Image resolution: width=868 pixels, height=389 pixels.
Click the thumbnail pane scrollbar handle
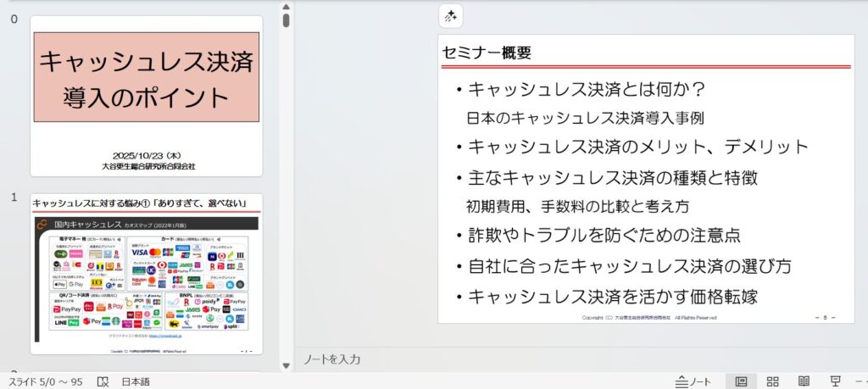tap(286, 19)
